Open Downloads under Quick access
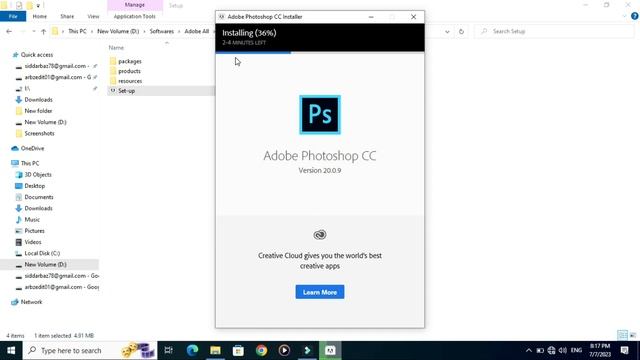This screenshot has height=360, width=640. click(x=38, y=100)
